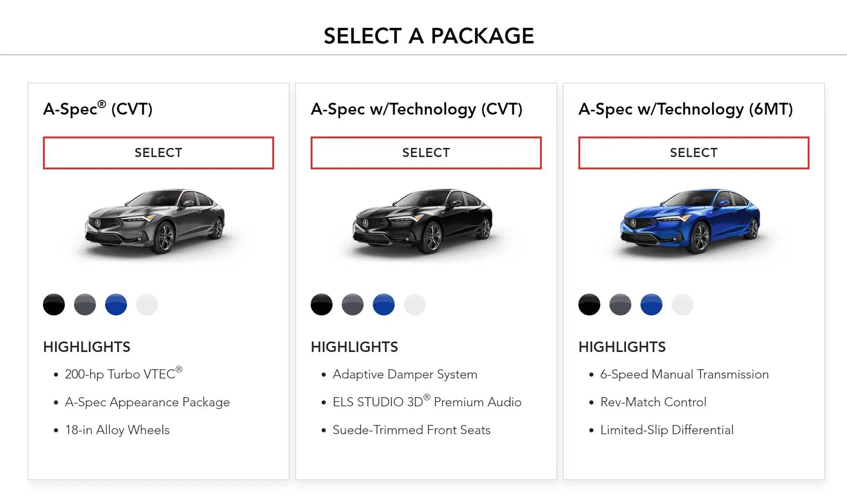The image size is (847, 504).
Task: Apply gray paint to the 6MT model
Action: 620,304
